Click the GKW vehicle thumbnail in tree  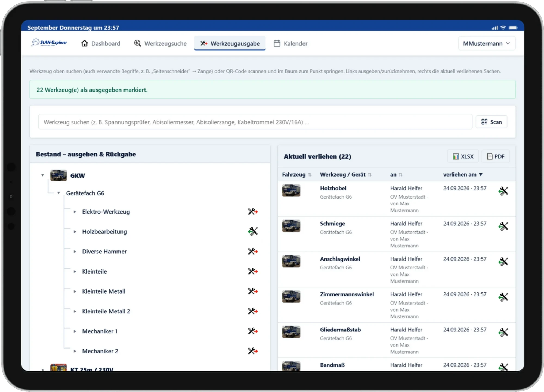point(58,175)
